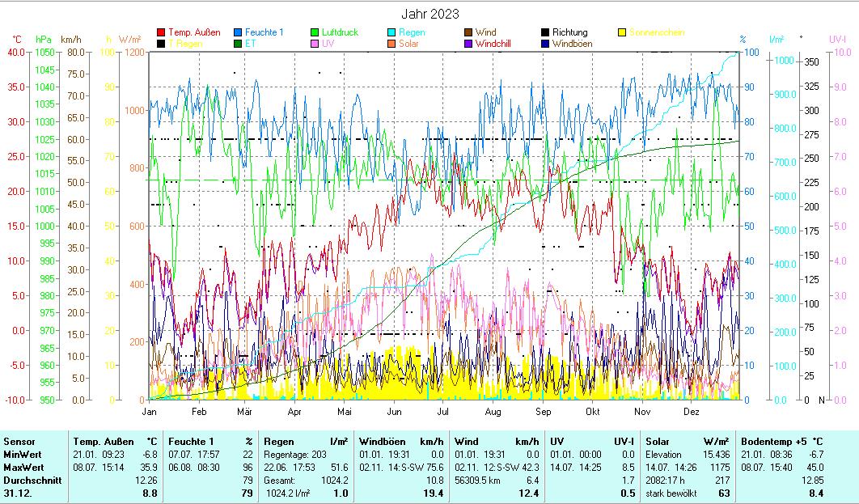Click the 'Jahr 2023' chart title
Screen dimensions: 859x504
pos(430,15)
